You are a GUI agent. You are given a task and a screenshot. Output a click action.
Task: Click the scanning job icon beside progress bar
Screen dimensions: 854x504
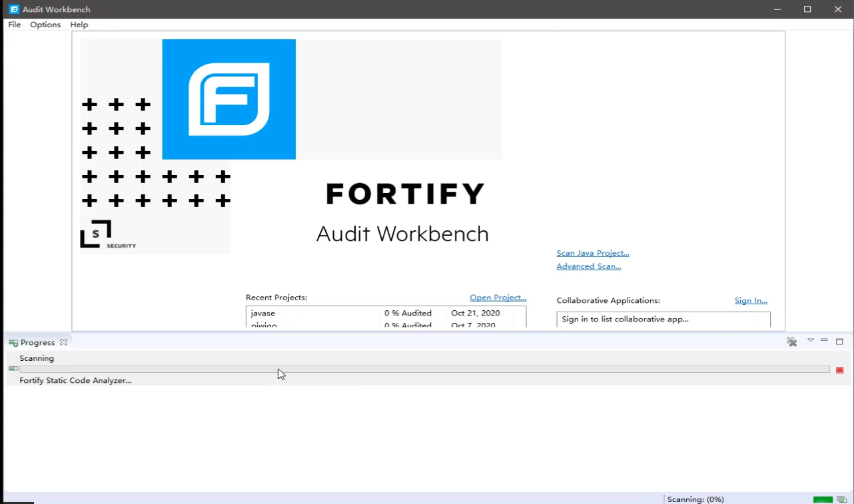click(13, 369)
